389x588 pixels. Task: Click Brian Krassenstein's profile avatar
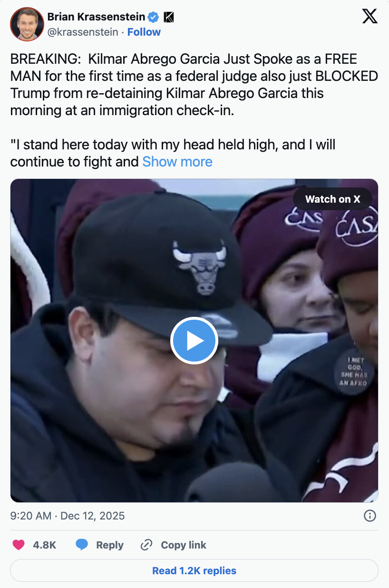pos(27,24)
